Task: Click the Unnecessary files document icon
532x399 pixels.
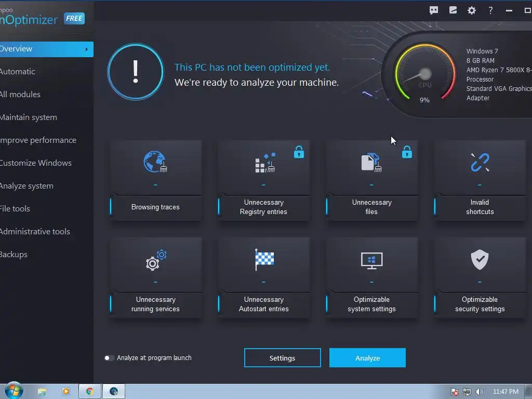Action: 371,162
